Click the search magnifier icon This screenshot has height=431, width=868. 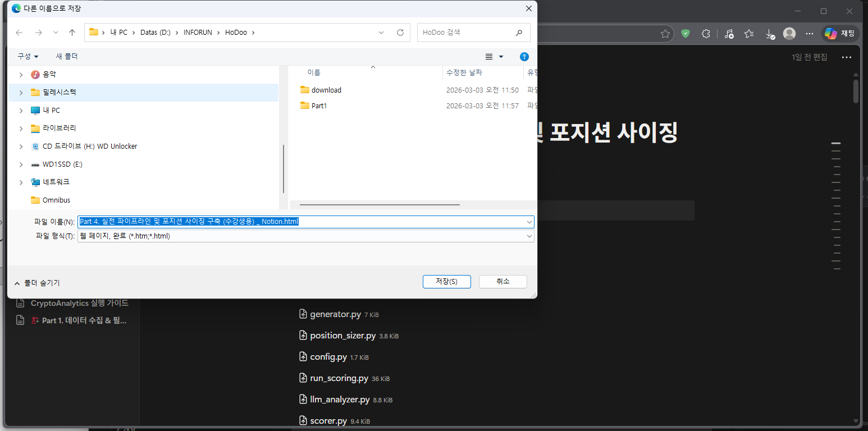519,33
